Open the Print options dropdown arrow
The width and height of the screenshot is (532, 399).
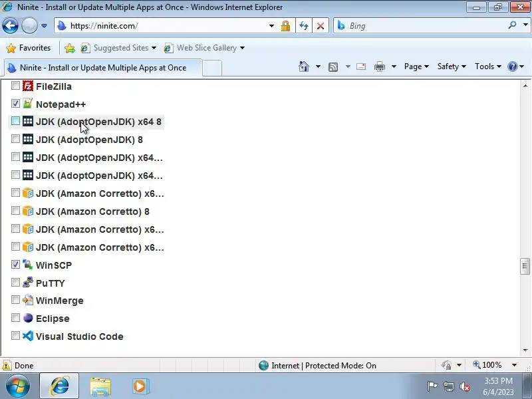pyautogui.click(x=394, y=66)
